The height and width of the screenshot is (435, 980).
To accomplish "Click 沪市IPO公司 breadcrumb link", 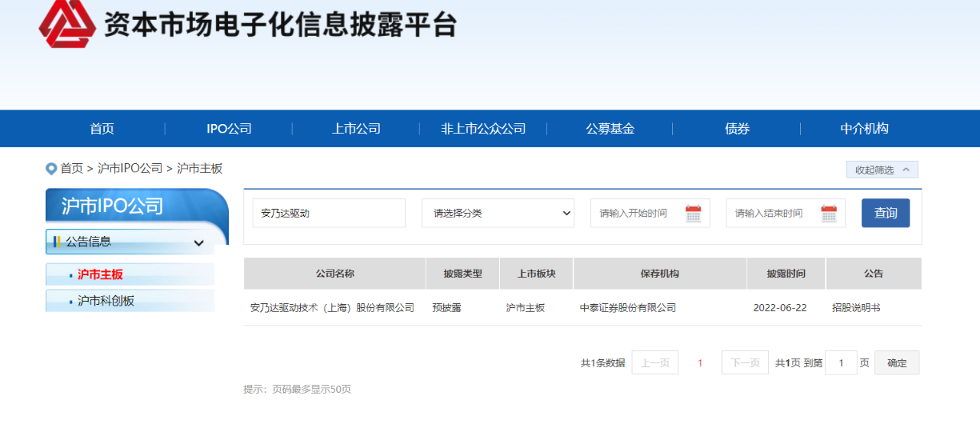I will pyautogui.click(x=130, y=168).
